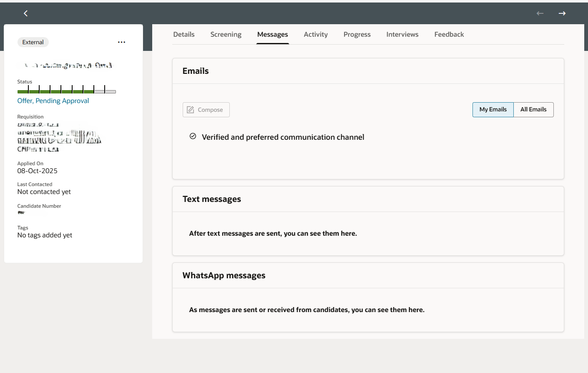The height and width of the screenshot is (373, 588).
Task: Open the Feedback tab
Action: (x=449, y=35)
